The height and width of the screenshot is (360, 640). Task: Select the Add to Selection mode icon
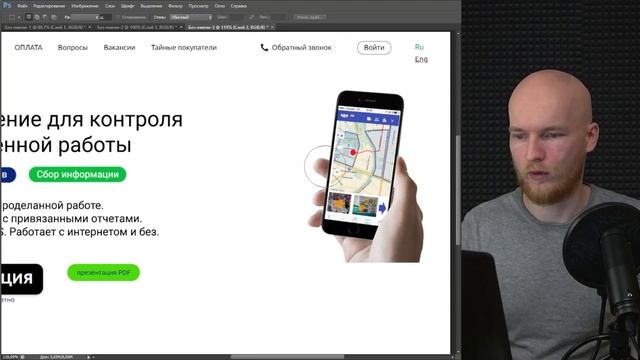click(37, 17)
